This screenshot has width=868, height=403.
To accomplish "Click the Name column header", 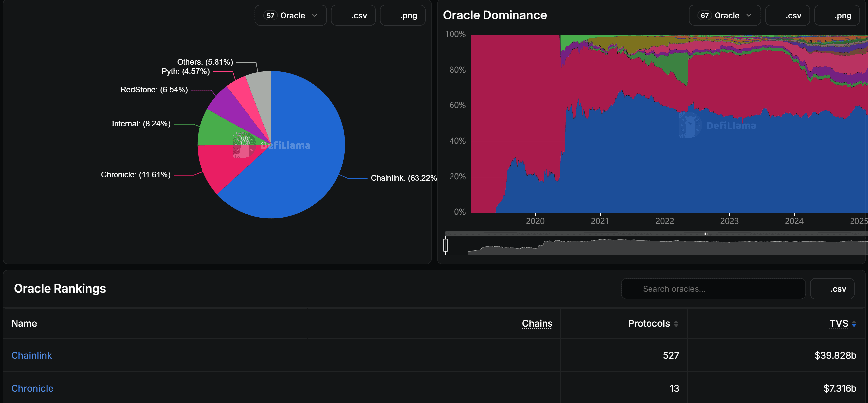I will (24, 324).
